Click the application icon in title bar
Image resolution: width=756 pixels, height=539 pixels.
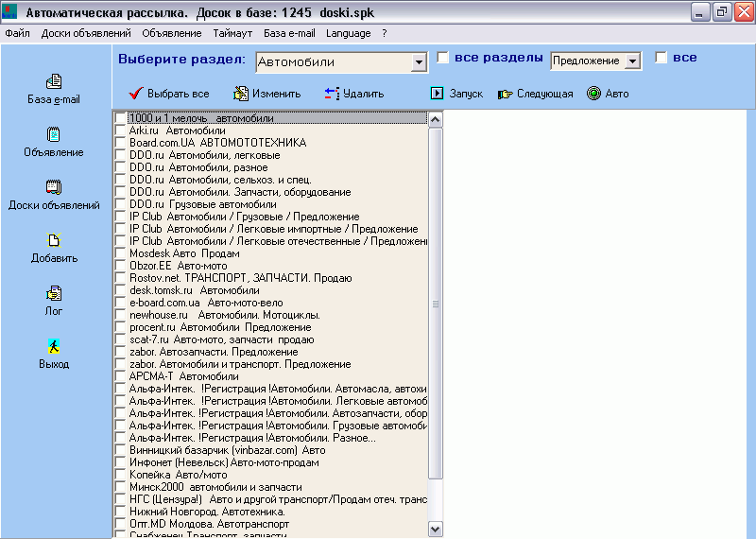click(9, 11)
